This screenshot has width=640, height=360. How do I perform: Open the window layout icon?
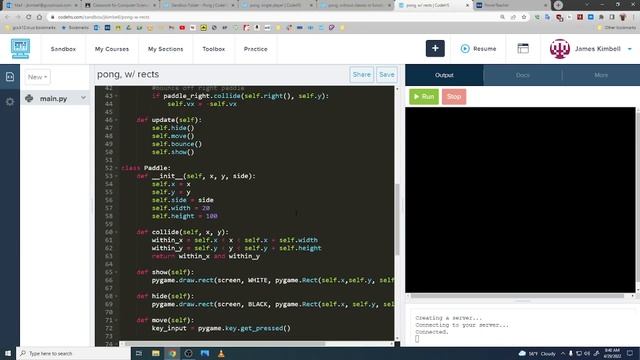tap(523, 49)
